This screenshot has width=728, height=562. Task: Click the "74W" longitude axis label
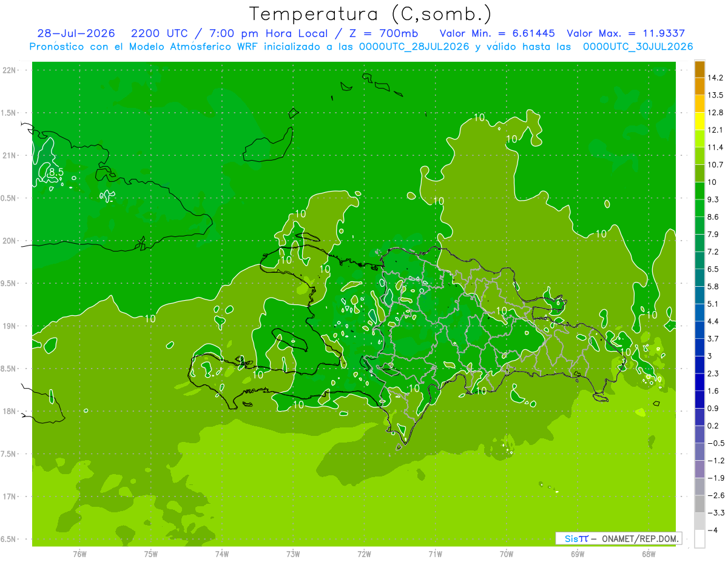221,554
